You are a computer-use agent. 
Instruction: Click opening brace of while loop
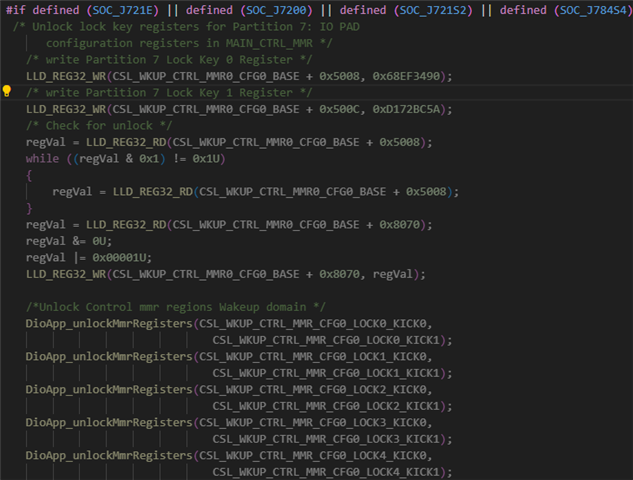click(x=29, y=175)
